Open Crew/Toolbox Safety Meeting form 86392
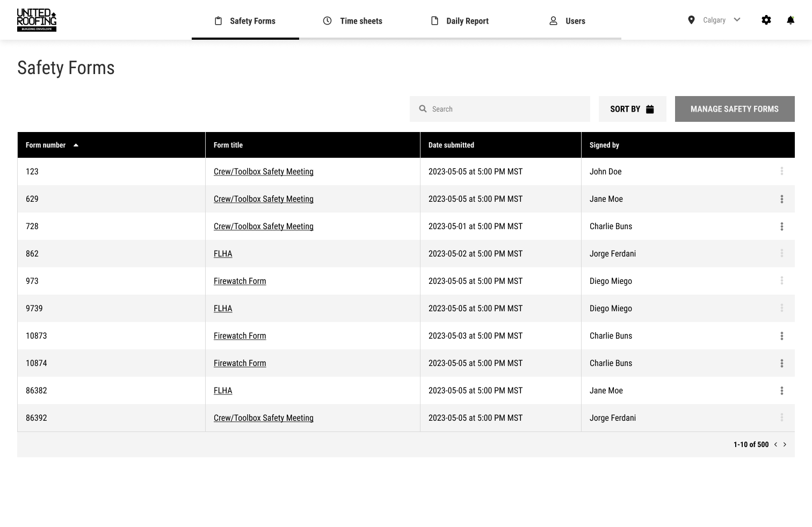This screenshot has height=527, width=812. (x=263, y=418)
